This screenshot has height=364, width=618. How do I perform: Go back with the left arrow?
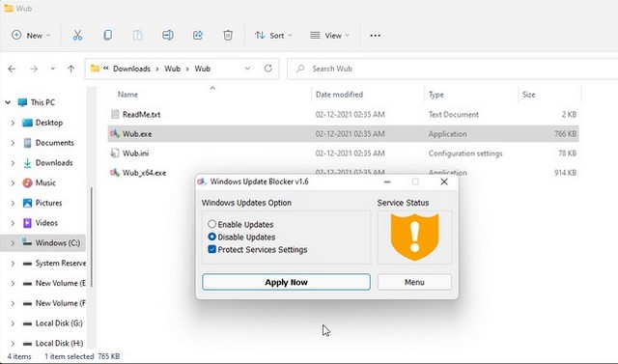pyautogui.click(x=12, y=69)
